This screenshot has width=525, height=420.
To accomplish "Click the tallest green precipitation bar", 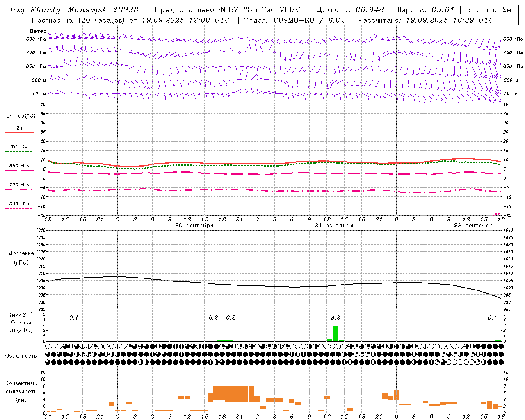I will click(335, 333).
